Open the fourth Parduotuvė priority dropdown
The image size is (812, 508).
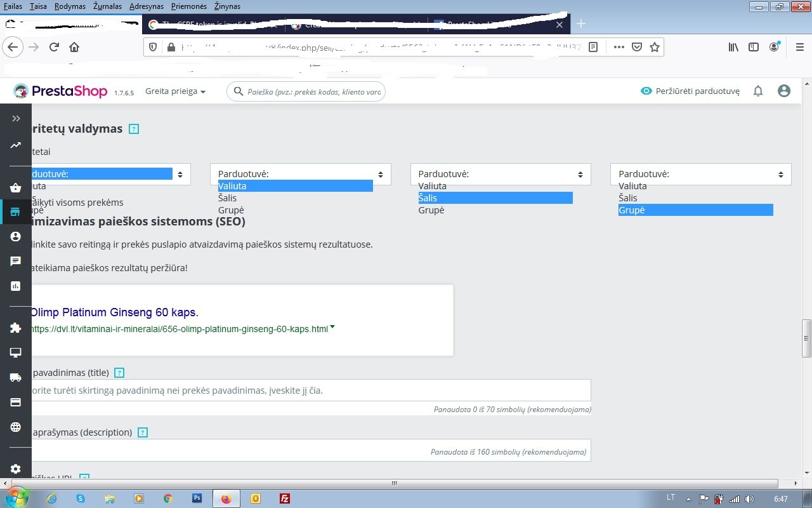click(701, 174)
